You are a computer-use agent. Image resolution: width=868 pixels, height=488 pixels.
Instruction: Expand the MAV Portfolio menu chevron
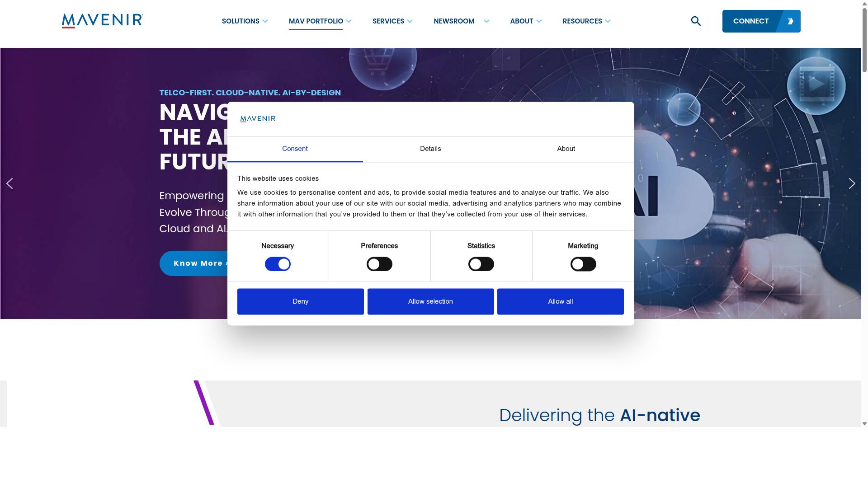click(349, 21)
